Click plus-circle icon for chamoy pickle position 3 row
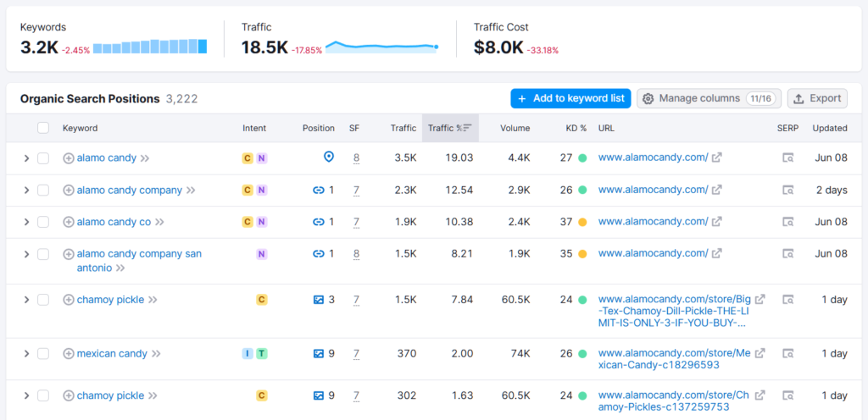868x420 pixels. 69,300
